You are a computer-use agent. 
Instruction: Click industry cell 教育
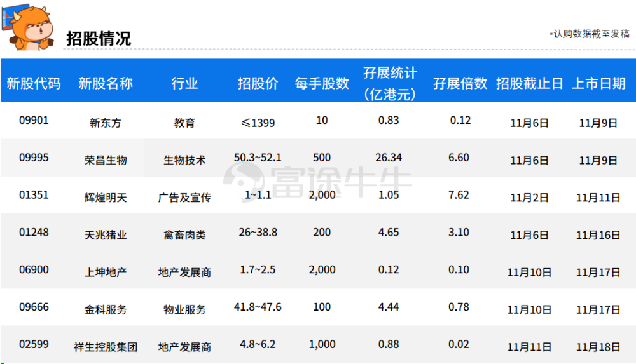coord(184,123)
